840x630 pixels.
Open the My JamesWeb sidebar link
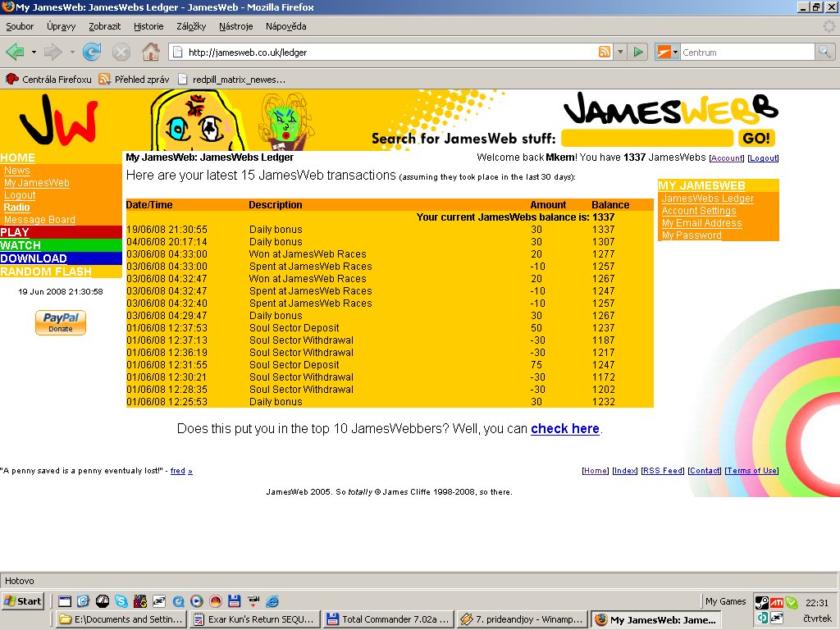[37, 183]
